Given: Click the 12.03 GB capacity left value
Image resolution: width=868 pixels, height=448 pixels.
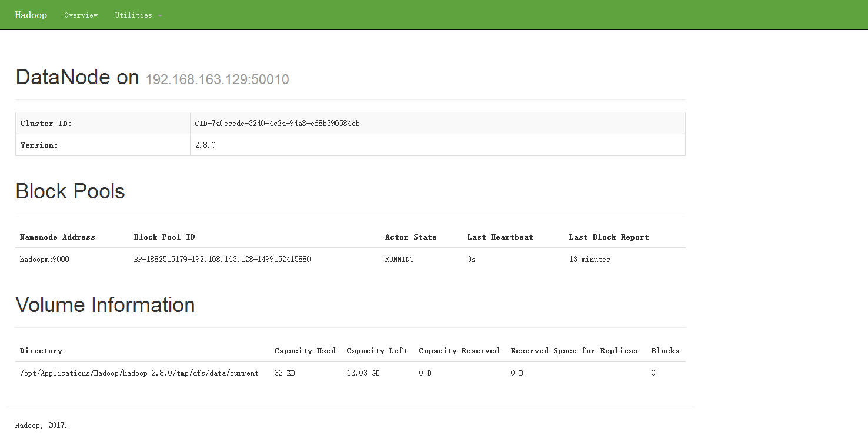Looking at the screenshot, I should 363,373.
